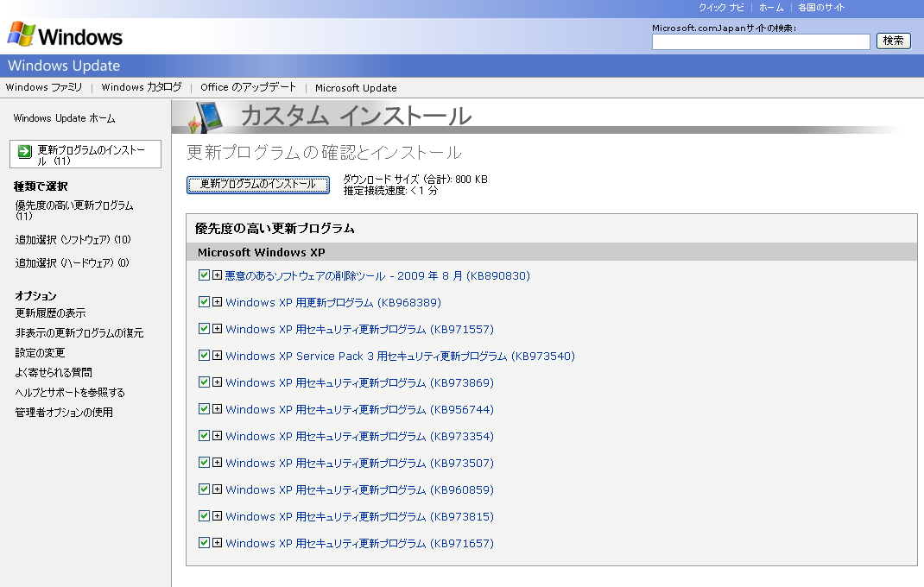
Task: Select 追加選択 (ハードウェア) (0)
Action: click(x=72, y=262)
